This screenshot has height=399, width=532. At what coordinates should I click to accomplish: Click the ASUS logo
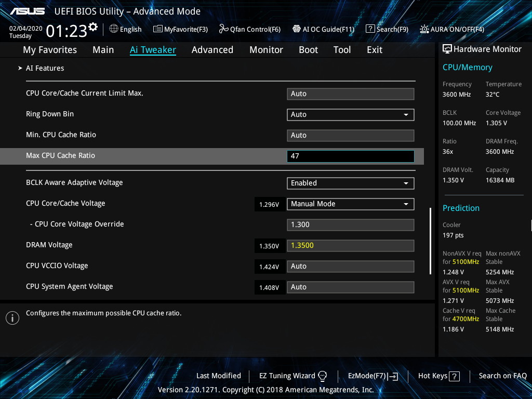[x=27, y=11]
